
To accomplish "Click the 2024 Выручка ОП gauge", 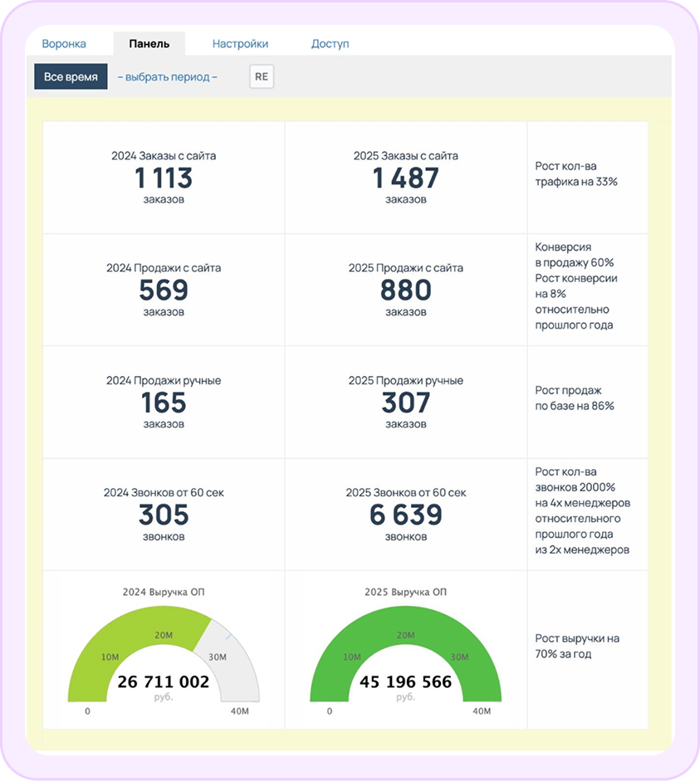I will click(x=164, y=654).
